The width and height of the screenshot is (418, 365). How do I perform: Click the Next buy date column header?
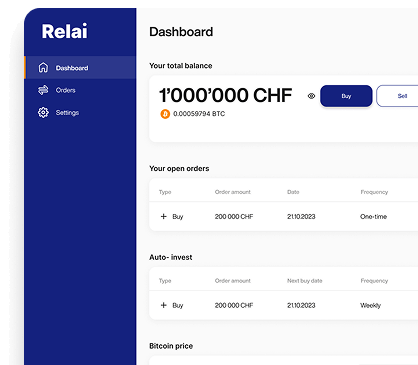click(305, 281)
